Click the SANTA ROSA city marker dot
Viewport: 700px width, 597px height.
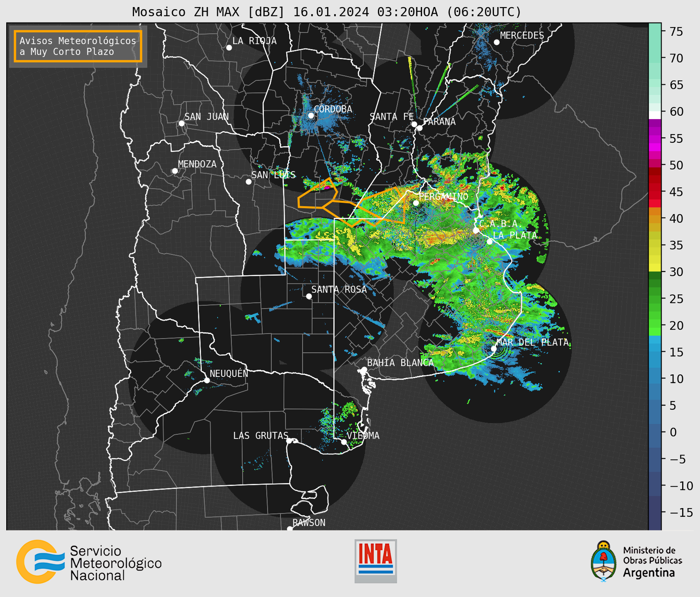point(309,296)
